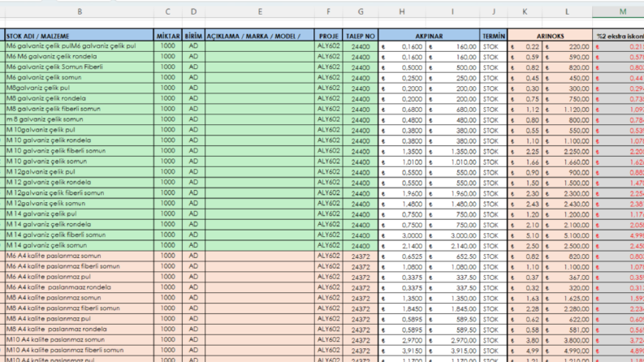Click the Akpınar total cell 1.480,00

[452, 204]
